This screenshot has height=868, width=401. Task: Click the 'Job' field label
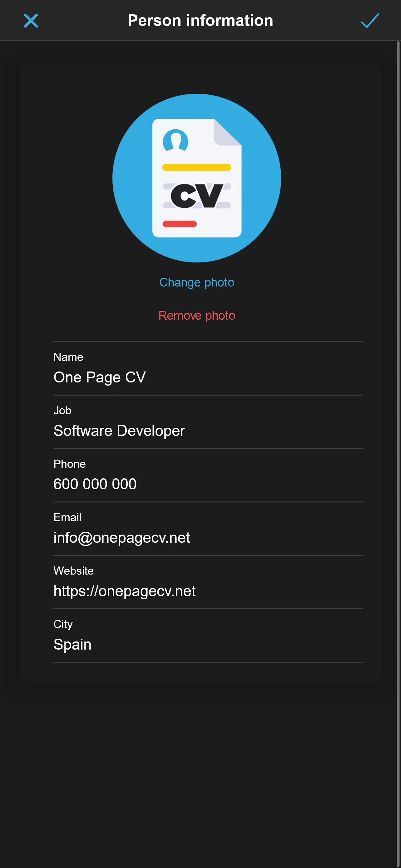tap(62, 411)
